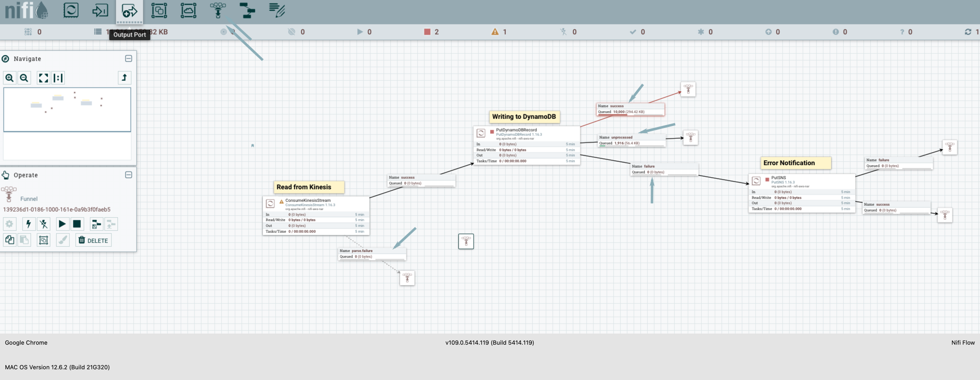
Task: Select the Output Port toolbar icon
Action: coord(129,11)
